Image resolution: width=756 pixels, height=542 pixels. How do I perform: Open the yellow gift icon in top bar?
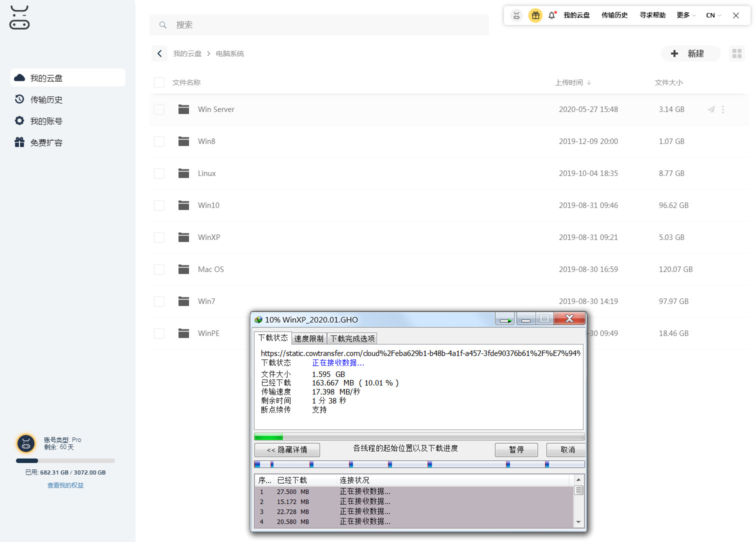coord(535,15)
